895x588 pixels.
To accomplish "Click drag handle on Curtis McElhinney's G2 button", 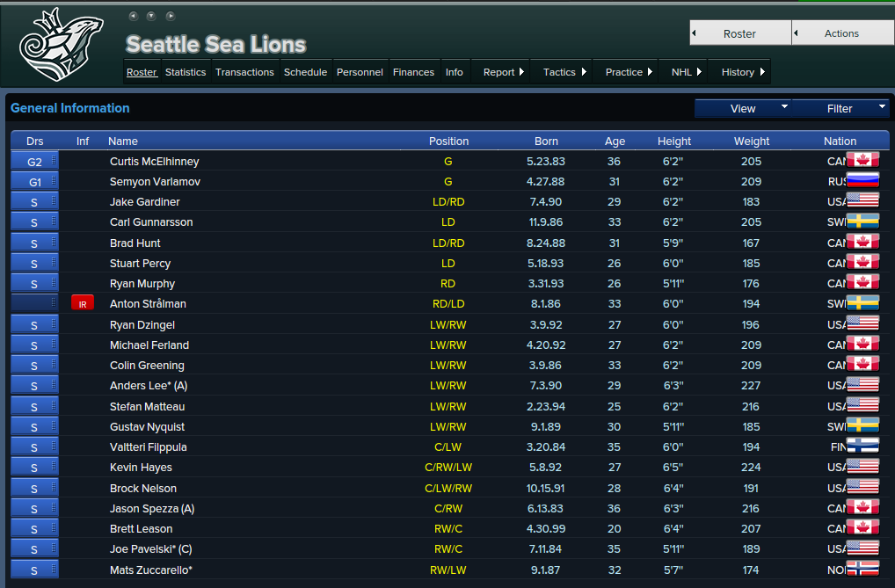I will click(54, 161).
